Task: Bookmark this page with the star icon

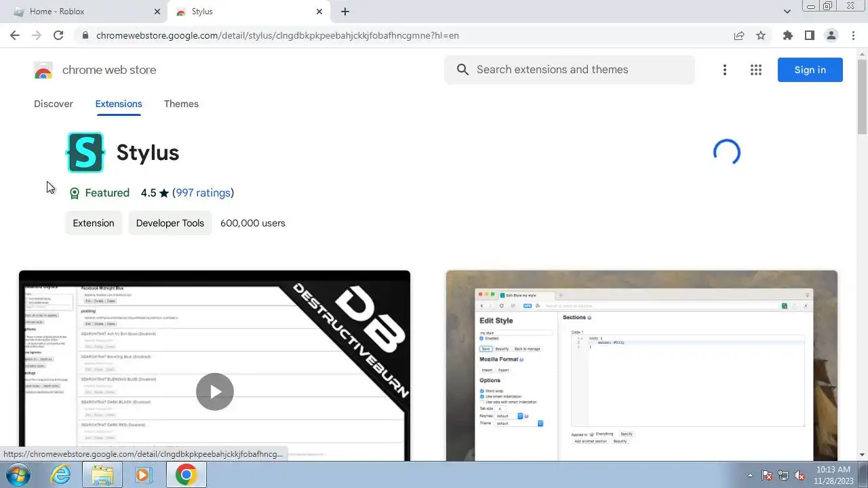Action: click(761, 35)
